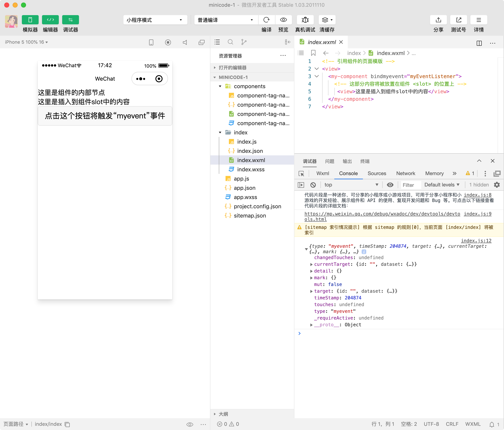The height and width of the screenshot is (430, 504).
Task: Toggle the editor (编辑器) panel button
Action: [50, 20]
